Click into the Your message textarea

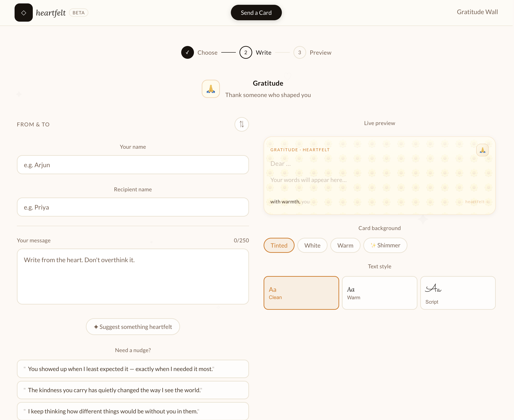pos(133,277)
